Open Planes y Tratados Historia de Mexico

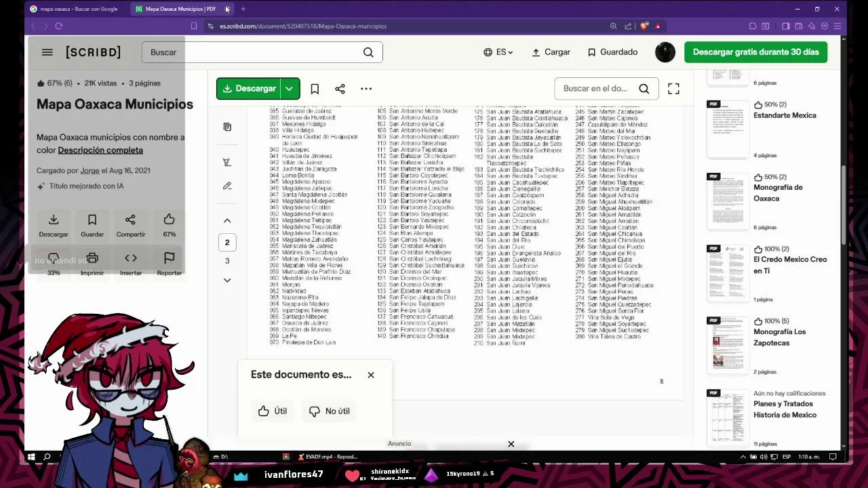click(x=785, y=409)
